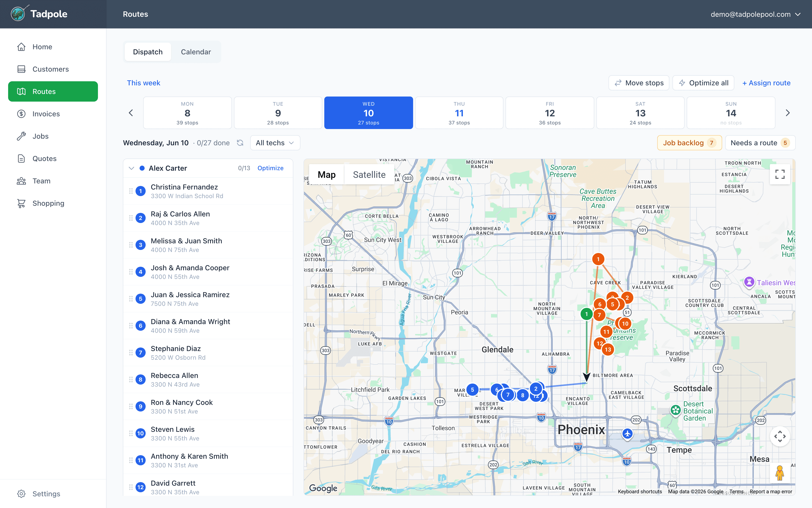Select Ron & Nancy Cook stop

pyautogui.click(x=208, y=407)
